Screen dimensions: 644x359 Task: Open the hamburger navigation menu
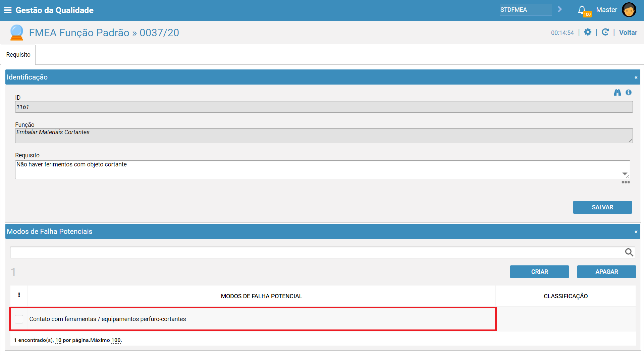(x=8, y=10)
